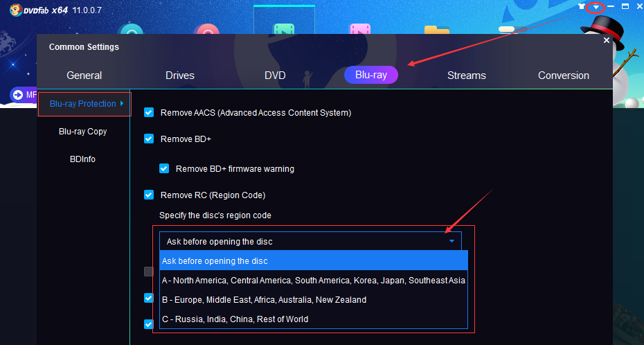Toggle Remove BD+ checkbox
This screenshot has height=345, width=644.
[x=149, y=139]
